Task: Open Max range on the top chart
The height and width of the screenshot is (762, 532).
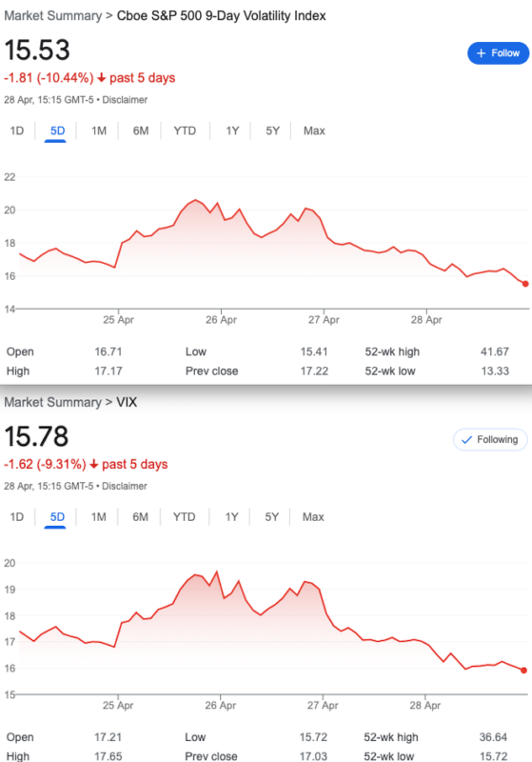Action: 314,130
